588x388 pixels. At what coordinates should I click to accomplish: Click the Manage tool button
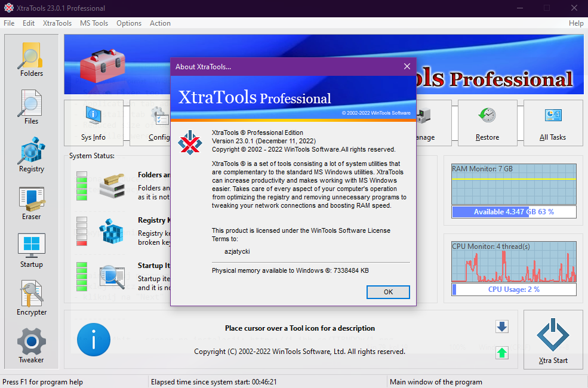434,123
